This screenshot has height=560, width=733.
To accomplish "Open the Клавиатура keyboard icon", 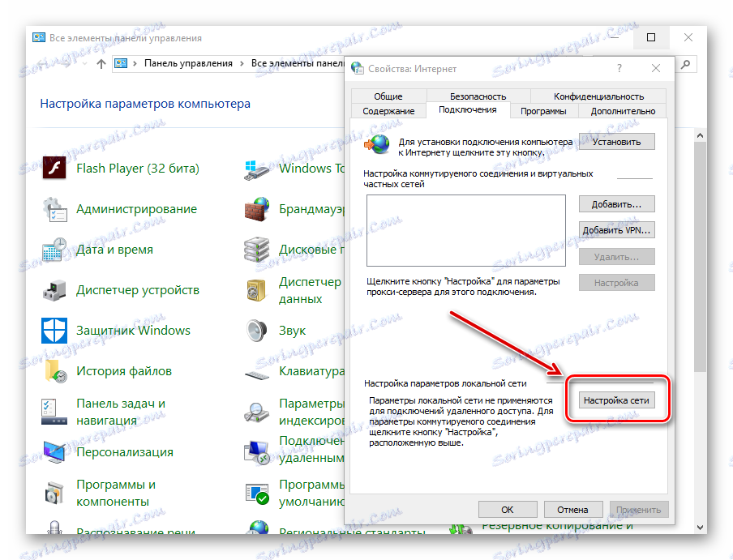I will [257, 374].
